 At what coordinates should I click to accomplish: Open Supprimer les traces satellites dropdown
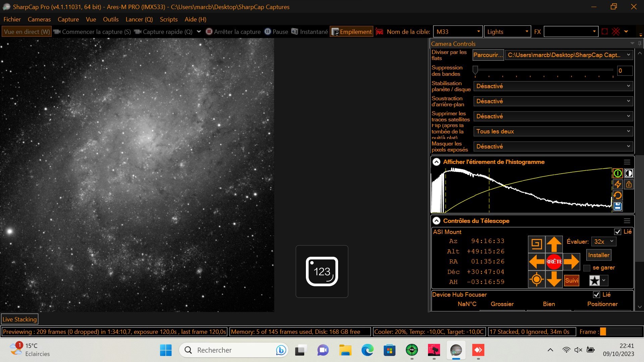[553, 116]
